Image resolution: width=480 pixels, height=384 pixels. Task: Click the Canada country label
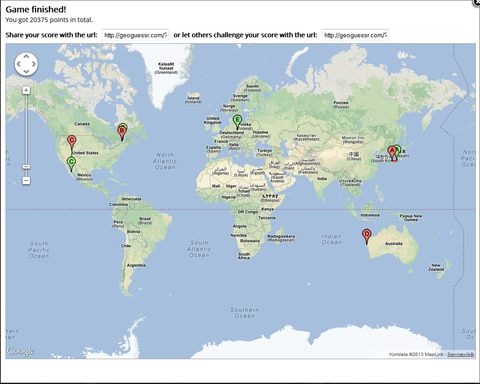tap(82, 124)
